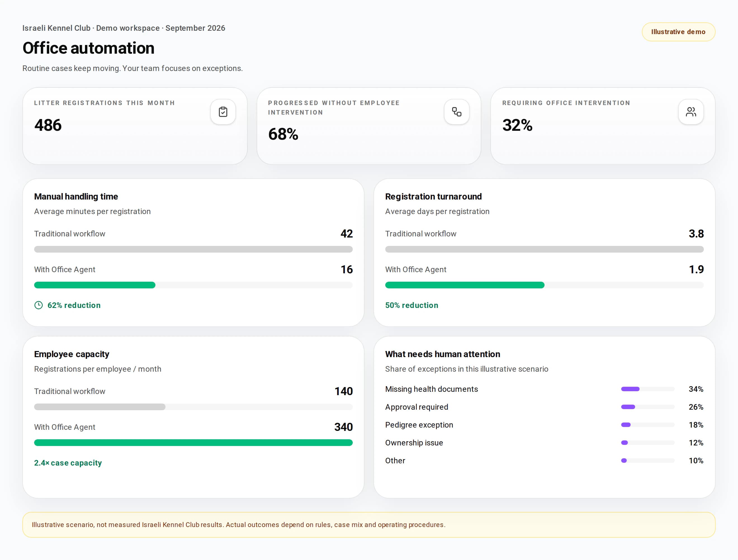Click the Pedigree exception purple bar
738x560 pixels.
coord(626,424)
